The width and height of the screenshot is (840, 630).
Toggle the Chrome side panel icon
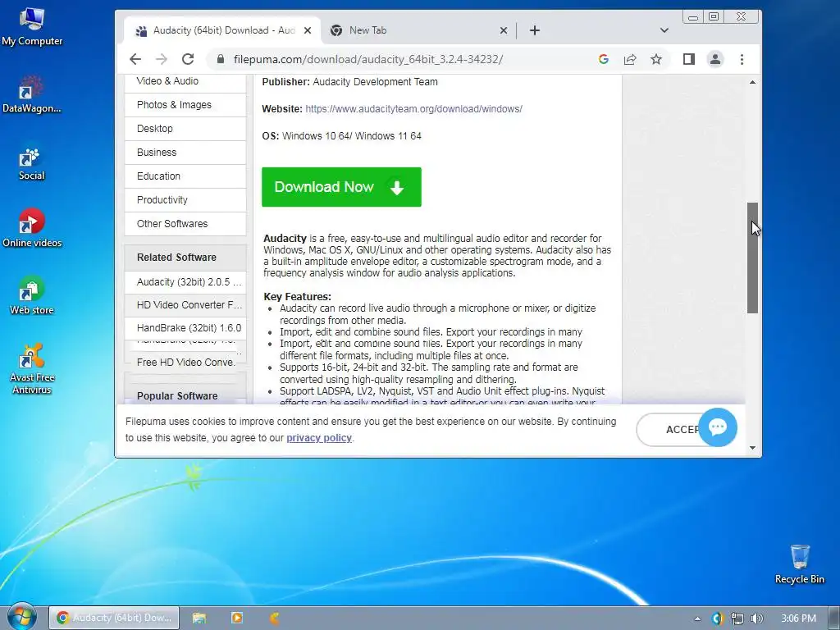[x=689, y=59]
